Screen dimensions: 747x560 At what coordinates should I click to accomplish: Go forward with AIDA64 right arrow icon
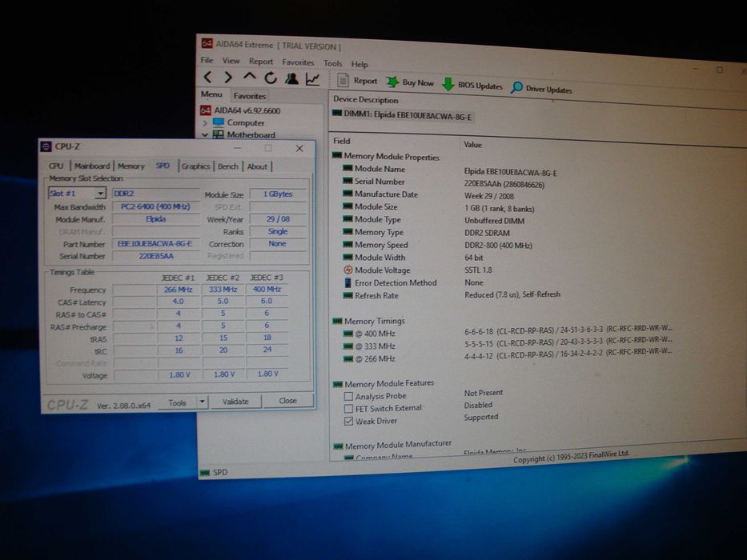pos(228,77)
